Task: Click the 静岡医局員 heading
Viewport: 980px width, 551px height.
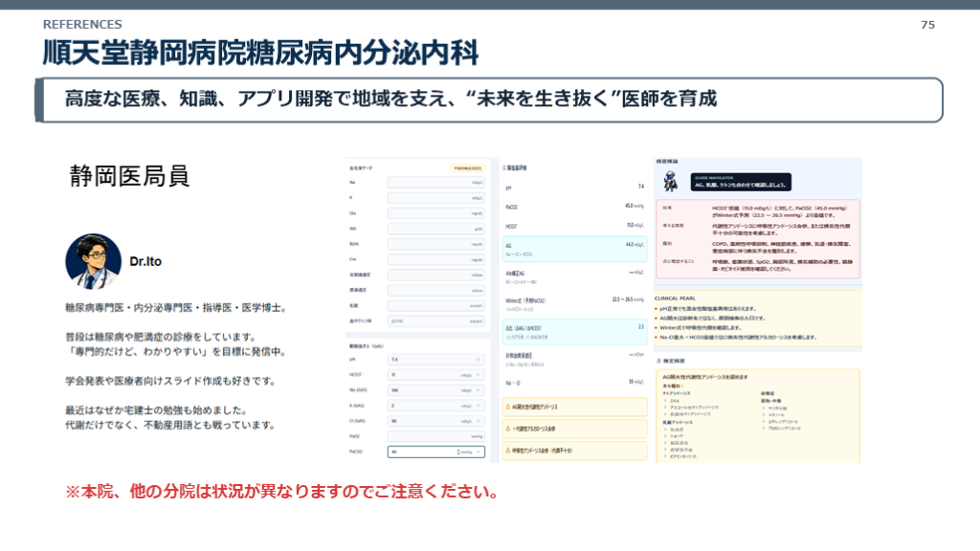Action: click(129, 176)
